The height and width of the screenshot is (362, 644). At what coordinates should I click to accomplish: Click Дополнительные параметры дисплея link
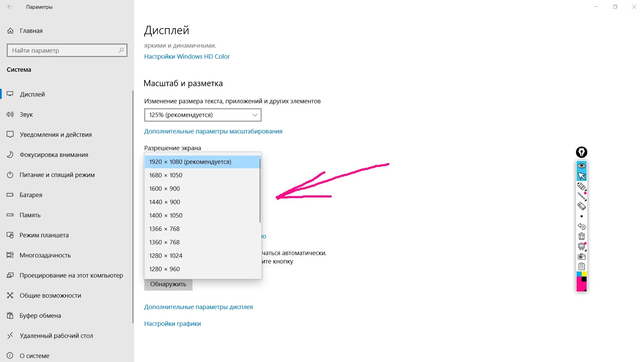tap(198, 307)
